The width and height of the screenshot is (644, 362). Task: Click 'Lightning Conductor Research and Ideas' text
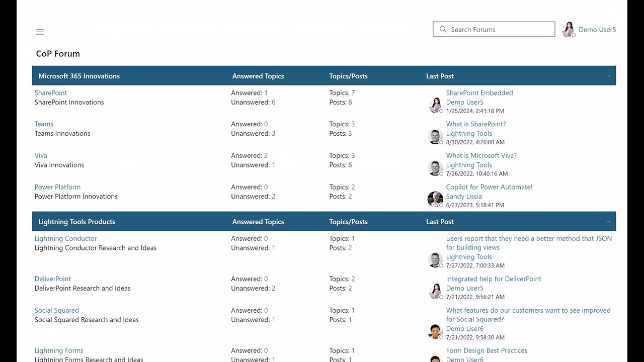pos(96,248)
